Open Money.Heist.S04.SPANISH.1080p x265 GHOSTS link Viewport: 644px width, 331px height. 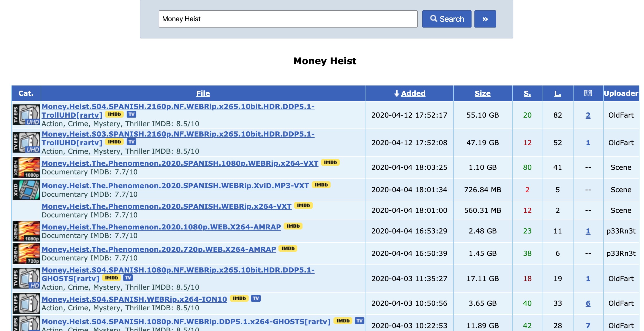(178, 274)
